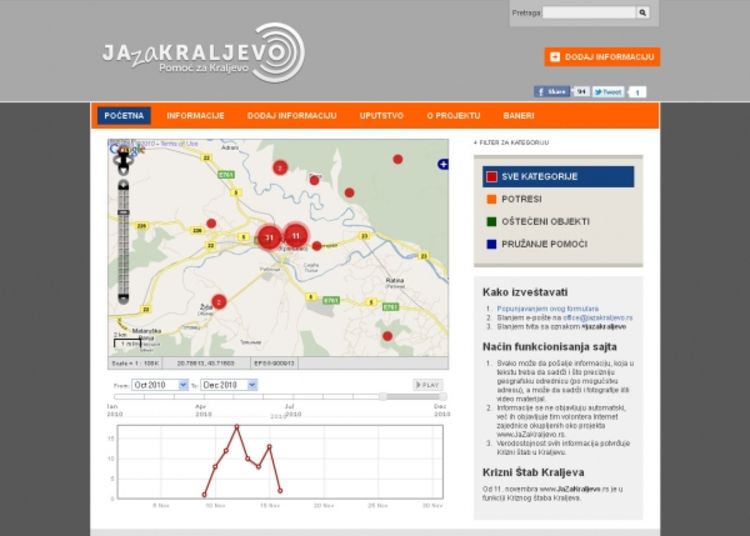750x536 pixels.
Task: Open the Dodaj Informaciju nav tab
Action: (292, 116)
